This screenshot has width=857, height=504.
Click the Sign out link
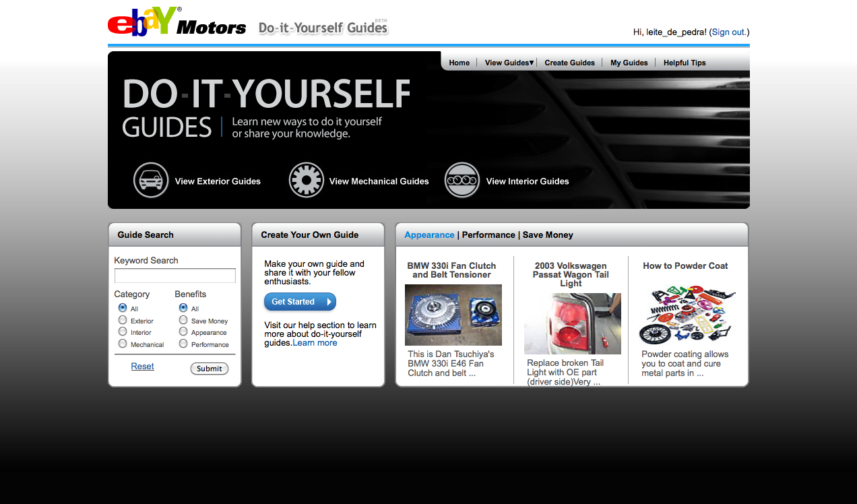pos(729,32)
